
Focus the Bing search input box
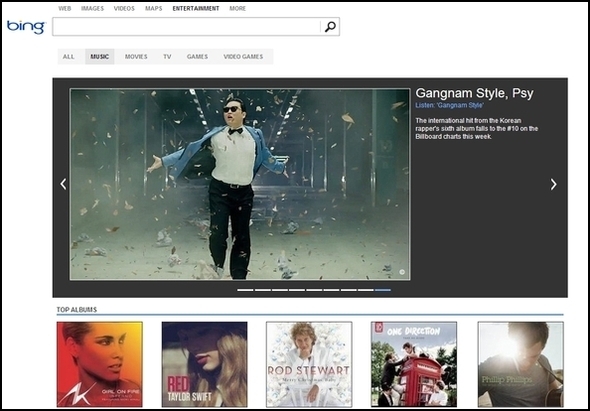pyautogui.click(x=186, y=26)
